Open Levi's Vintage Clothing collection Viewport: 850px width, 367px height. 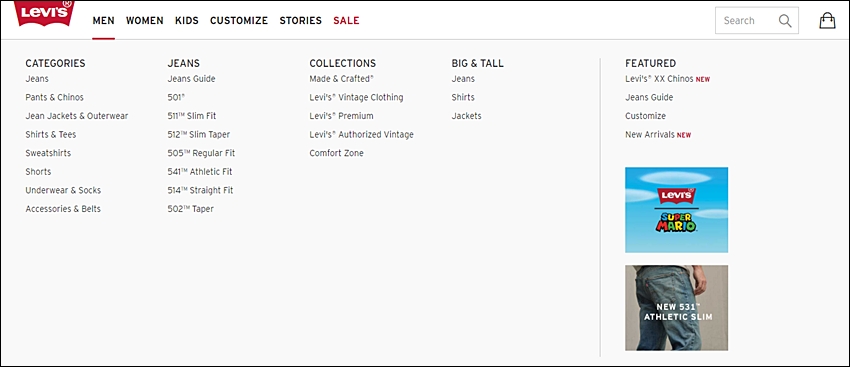(356, 98)
